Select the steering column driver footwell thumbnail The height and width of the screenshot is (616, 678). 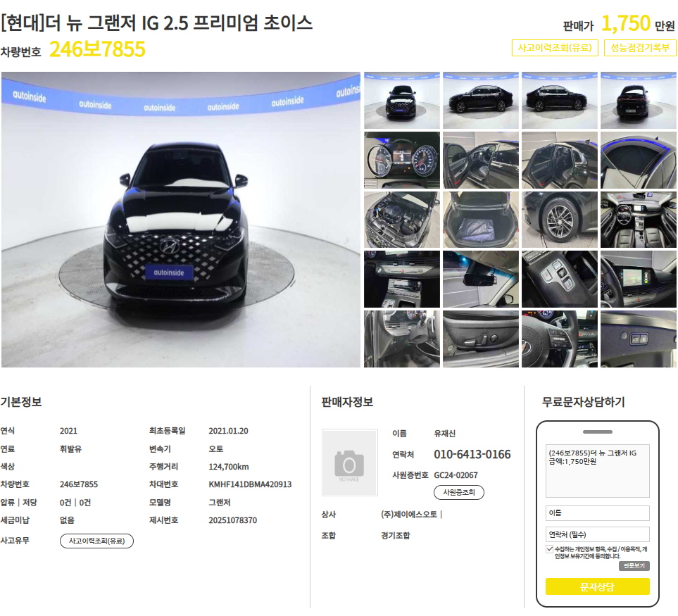point(402,339)
